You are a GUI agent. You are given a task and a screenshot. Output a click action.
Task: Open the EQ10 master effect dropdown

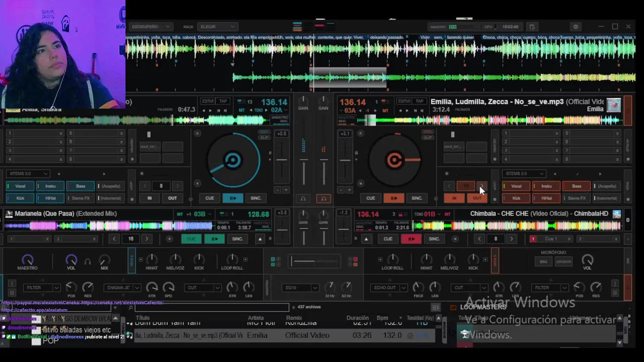click(x=300, y=288)
